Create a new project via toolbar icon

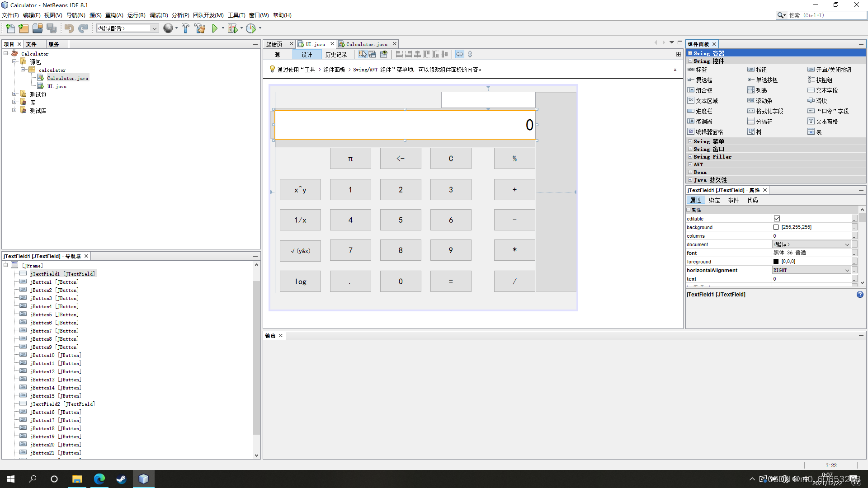23,28
